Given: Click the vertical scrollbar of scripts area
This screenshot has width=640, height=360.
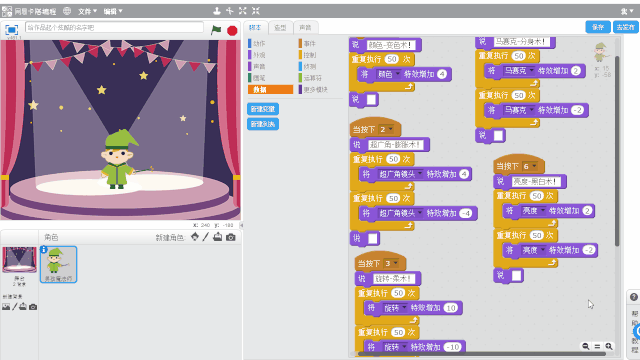Looking at the screenshot, I should click(617, 151).
